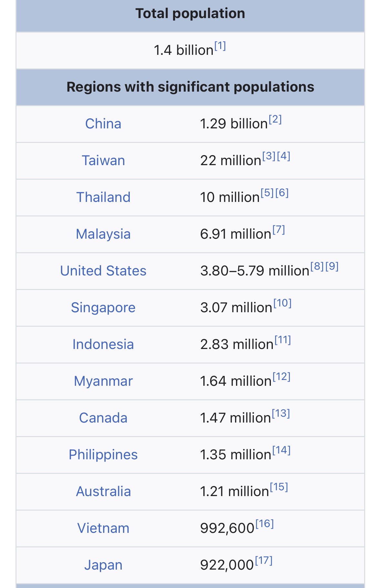Open the Indonesia country link
Viewport: 380px width, 588px height.
pos(103,344)
